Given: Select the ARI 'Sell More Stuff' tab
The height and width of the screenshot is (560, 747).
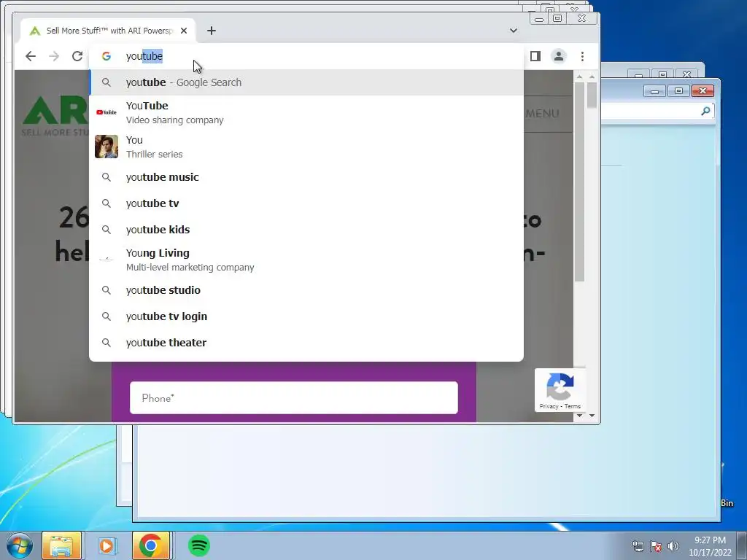Looking at the screenshot, I should tap(108, 31).
